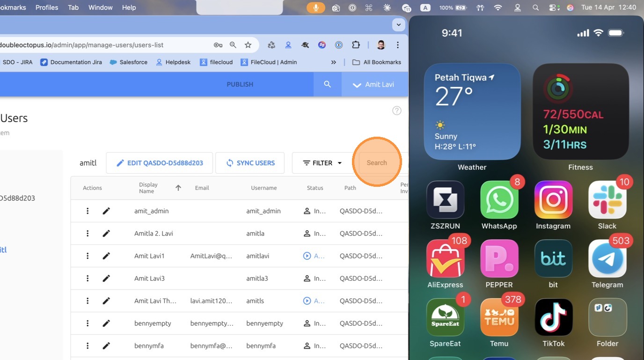
Task: Open the app Folder on iPhone
Action: 607,317
